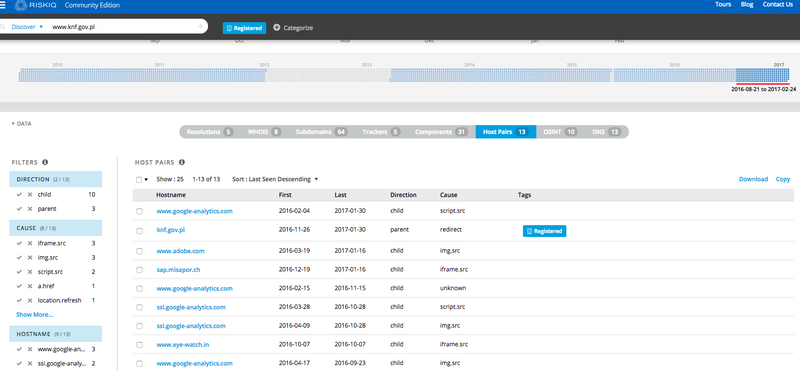Viewport: 800px width, 370px height.
Task: Exclude the parent direction filter
Action: pos(30,209)
